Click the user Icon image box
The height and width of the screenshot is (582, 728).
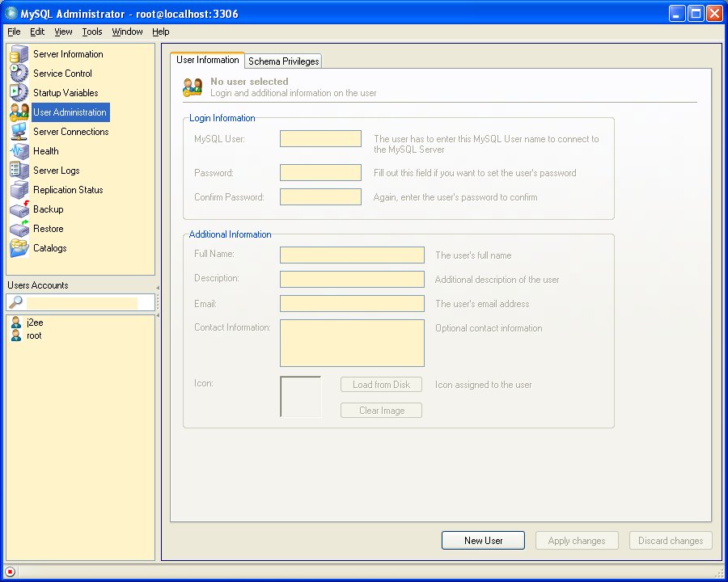click(x=300, y=397)
